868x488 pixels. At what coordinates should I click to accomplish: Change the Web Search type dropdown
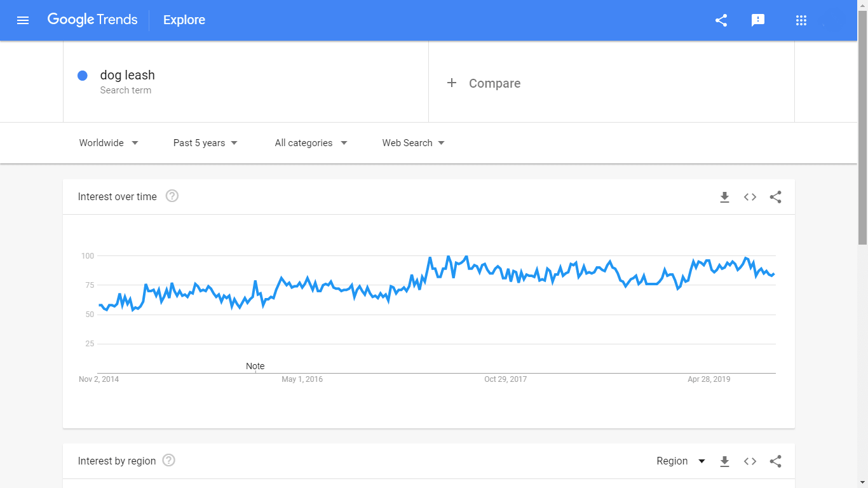click(413, 143)
